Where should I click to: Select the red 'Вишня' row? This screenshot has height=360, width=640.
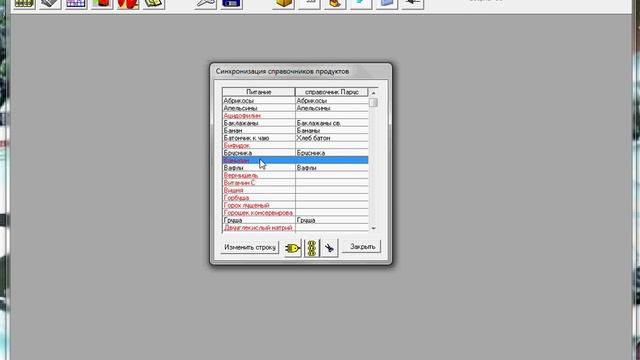pyautogui.click(x=296, y=190)
